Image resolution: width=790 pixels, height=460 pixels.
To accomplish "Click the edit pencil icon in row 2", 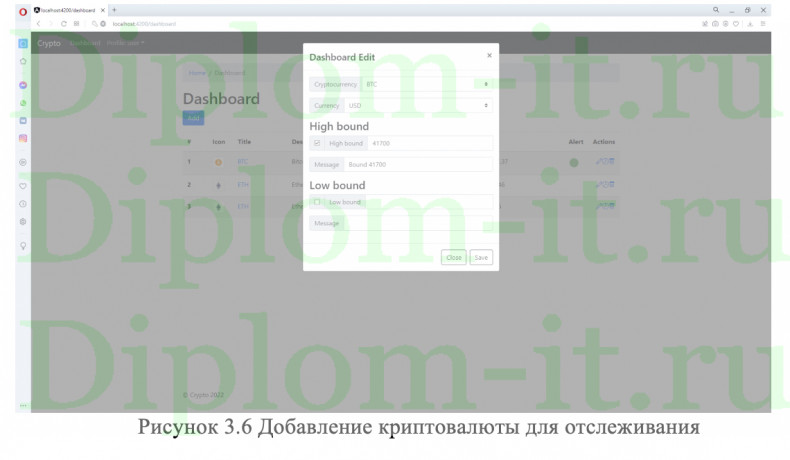I will click(599, 185).
